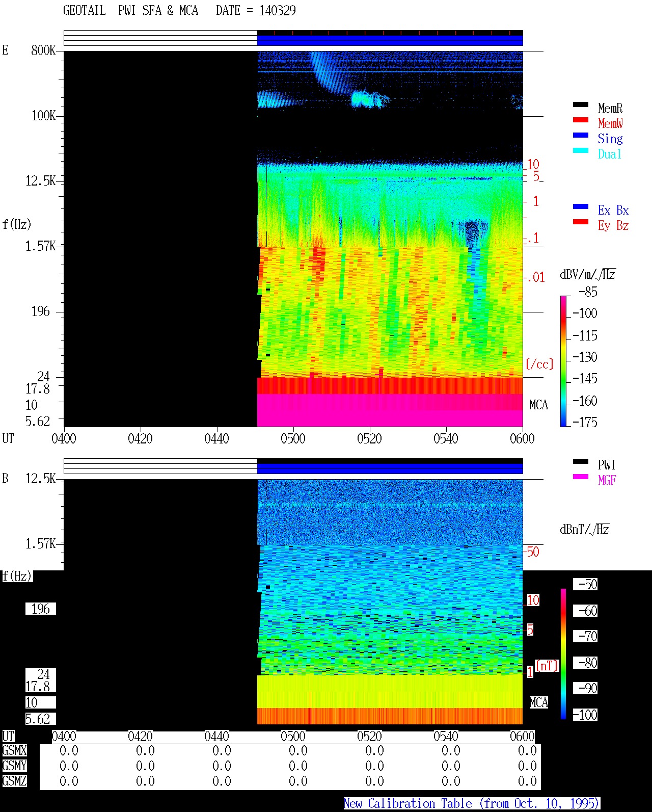Click the dBnT/√Hz unit label

585,529
